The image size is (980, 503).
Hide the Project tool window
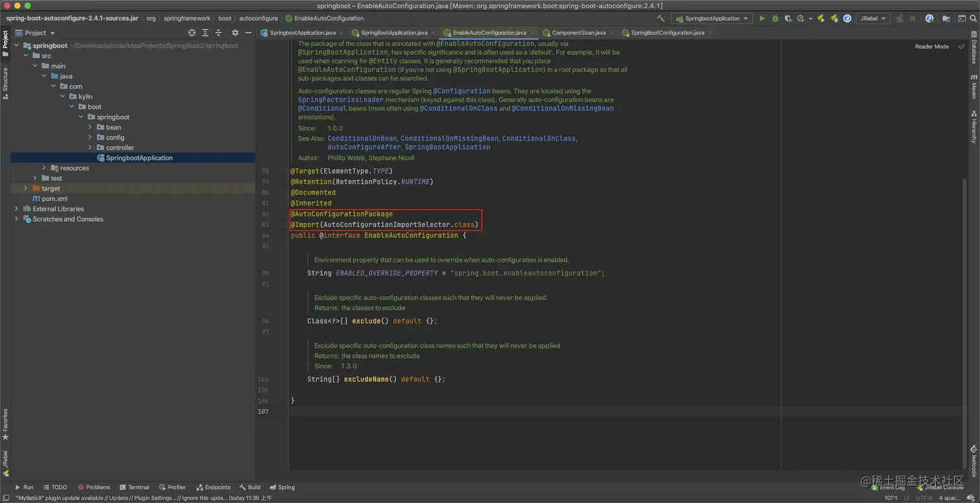(x=248, y=33)
